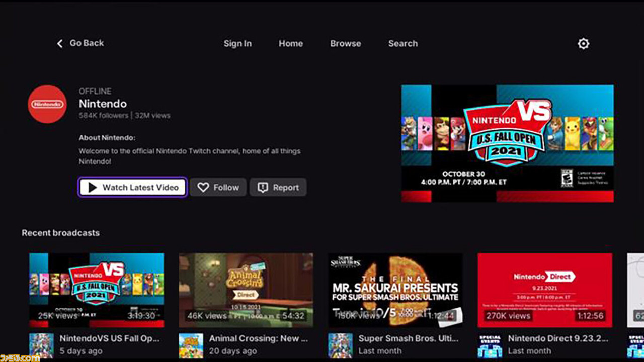The height and width of the screenshot is (362, 644).
Task: Click title NintendoVS US Fall Op...
Action: [x=109, y=339]
